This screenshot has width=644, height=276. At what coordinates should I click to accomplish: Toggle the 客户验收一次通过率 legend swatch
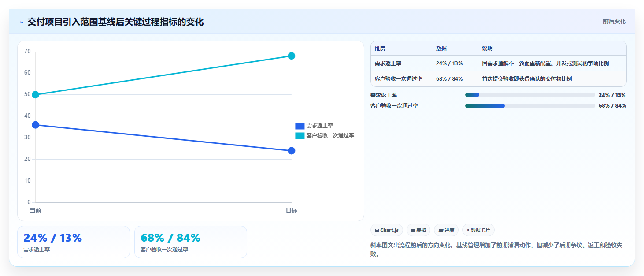click(x=300, y=135)
